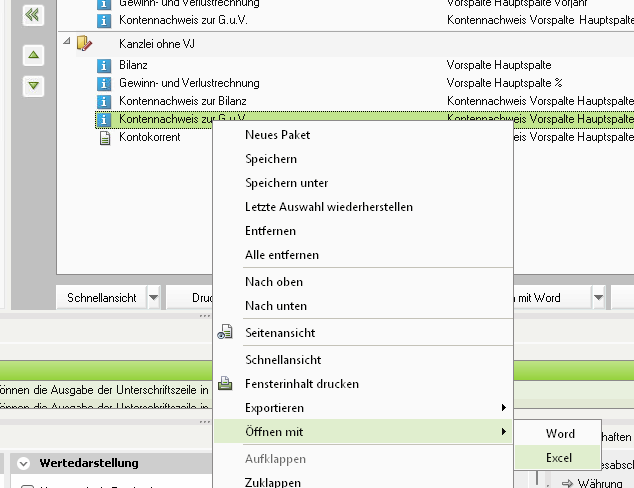This screenshot has width=634, height=488.
Task: Click the Kontokorrent document icon
Action: (105, 138)
